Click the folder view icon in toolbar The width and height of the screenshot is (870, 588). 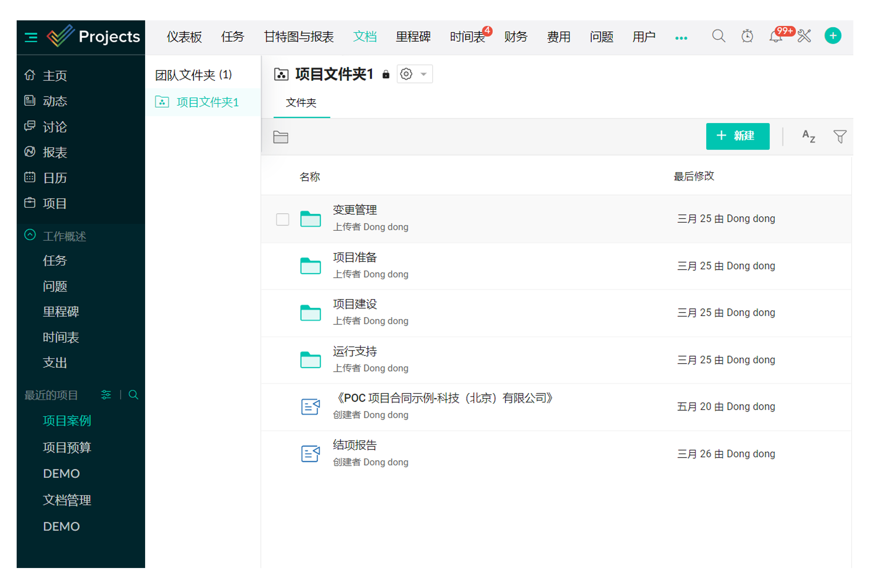280,137
